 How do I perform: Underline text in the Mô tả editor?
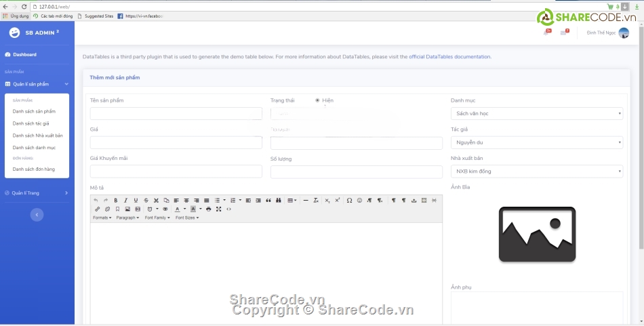pos(136,201)
